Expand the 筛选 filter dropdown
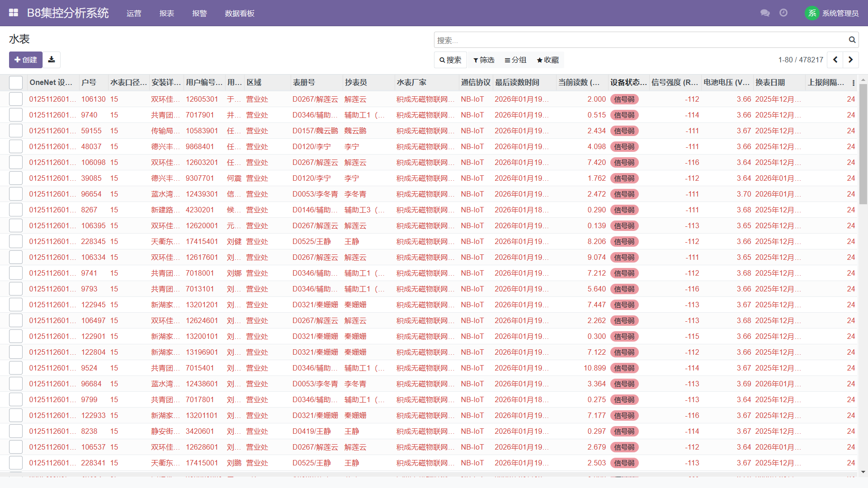 484,60
